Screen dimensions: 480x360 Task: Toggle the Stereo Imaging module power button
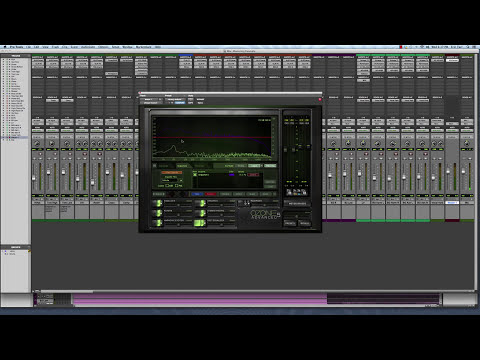pyautogui.click(x=201, y=213)
